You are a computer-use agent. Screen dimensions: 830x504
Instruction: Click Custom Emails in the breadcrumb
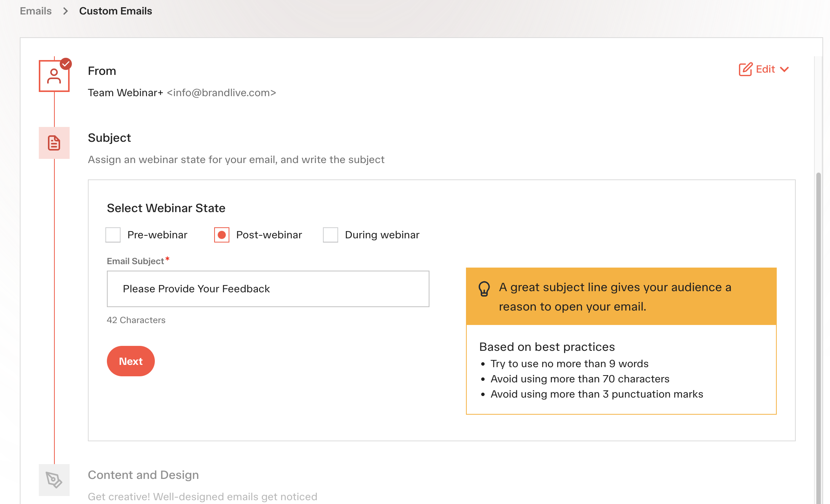pyautogui.click(x=116, y=11)
